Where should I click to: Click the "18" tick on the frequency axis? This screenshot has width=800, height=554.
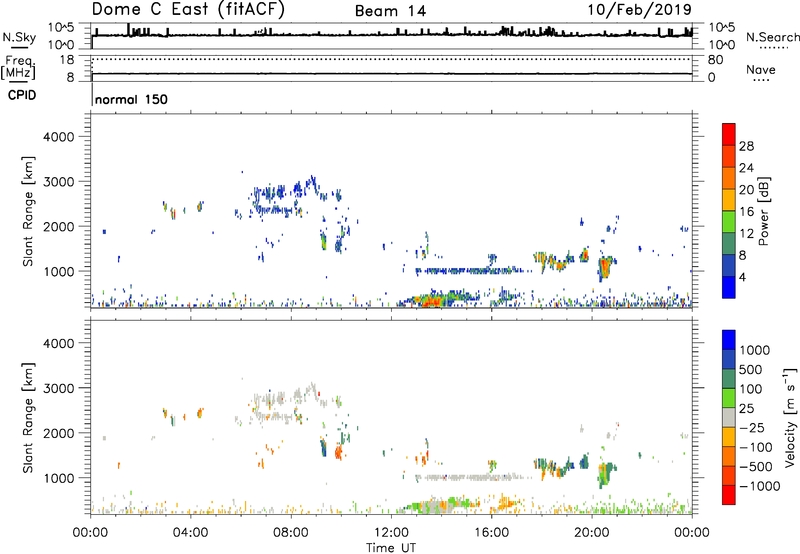(67, 60)
